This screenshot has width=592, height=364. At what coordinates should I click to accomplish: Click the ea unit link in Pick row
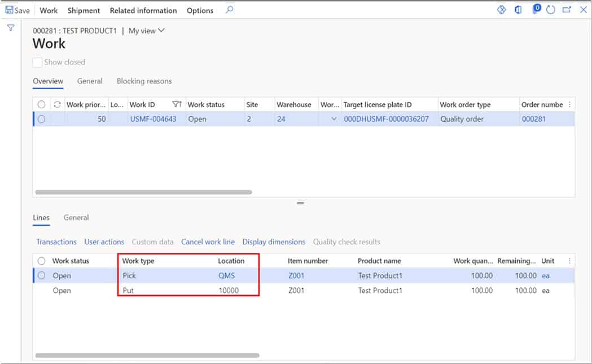546,275
